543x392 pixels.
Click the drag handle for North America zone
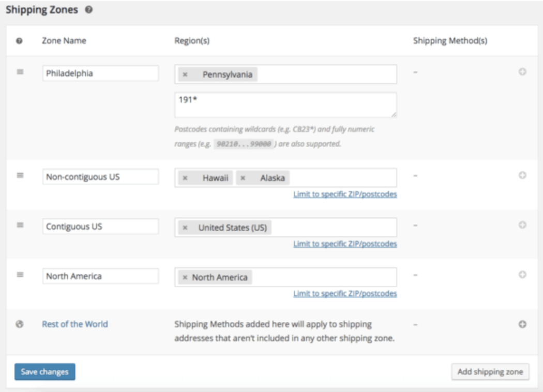[20, 275]
